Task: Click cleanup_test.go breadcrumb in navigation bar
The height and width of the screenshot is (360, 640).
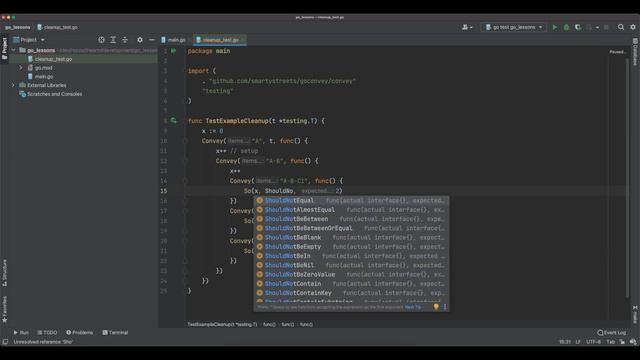Action: pos(57,27)
